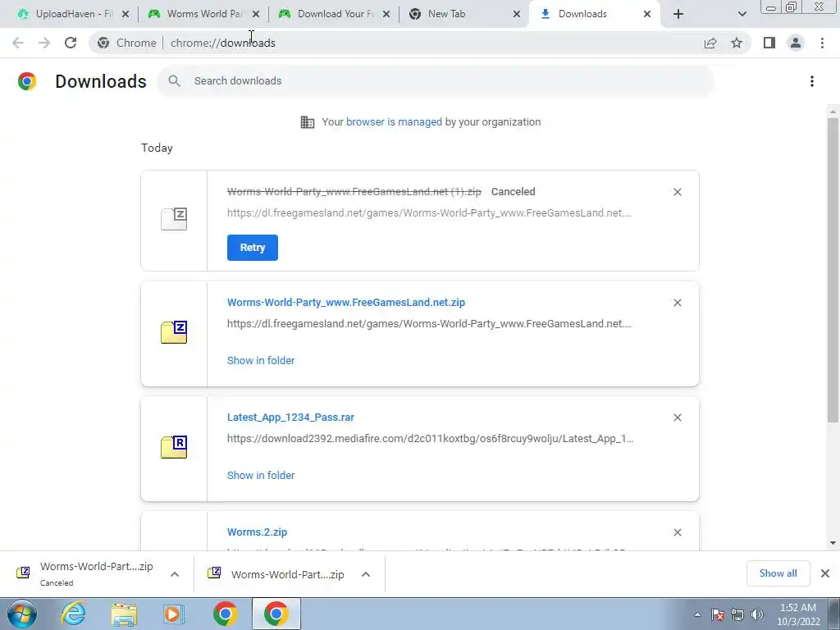
Task: Bookmark this page with the star icon
Action: (x=737, y=43)
